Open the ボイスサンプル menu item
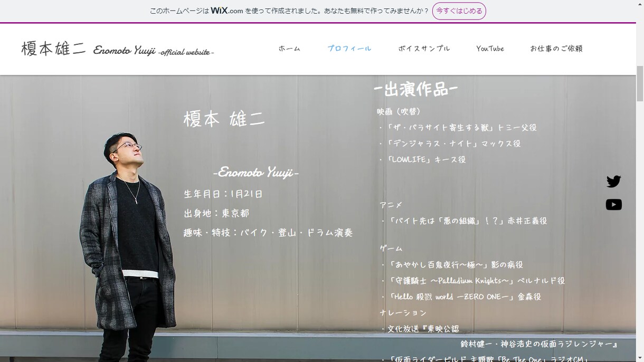Viewport: 644px width, 362px height. [424, 49]
